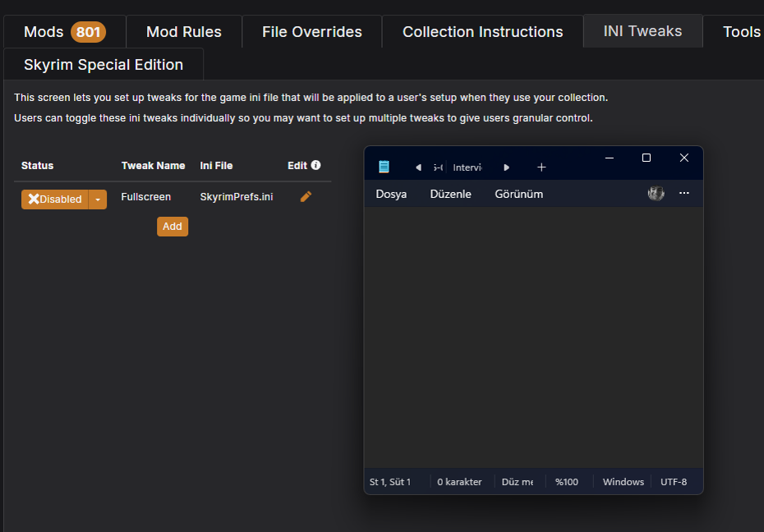This screenshot has width=764, height=532.
Task: Open the Dosya menu in Notepad
Action: (x=391, y=193)
